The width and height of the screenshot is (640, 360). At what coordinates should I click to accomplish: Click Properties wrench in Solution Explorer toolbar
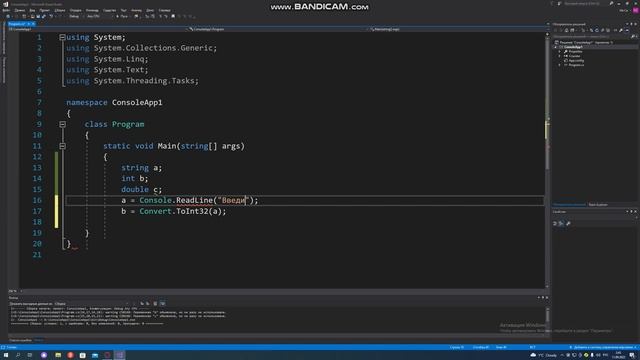click(x=621, y=30)
